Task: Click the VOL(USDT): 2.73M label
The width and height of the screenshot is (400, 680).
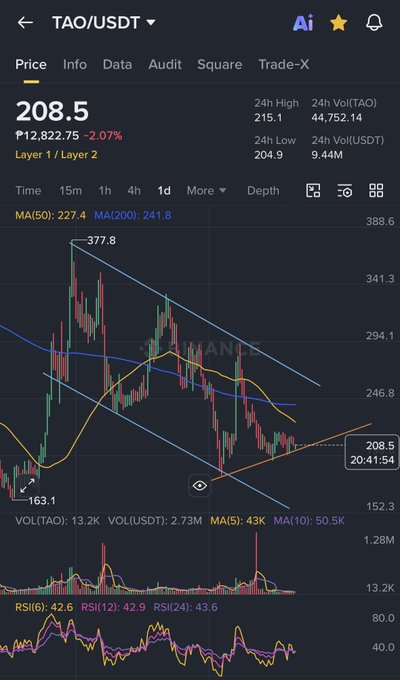Action: (155, 521)
